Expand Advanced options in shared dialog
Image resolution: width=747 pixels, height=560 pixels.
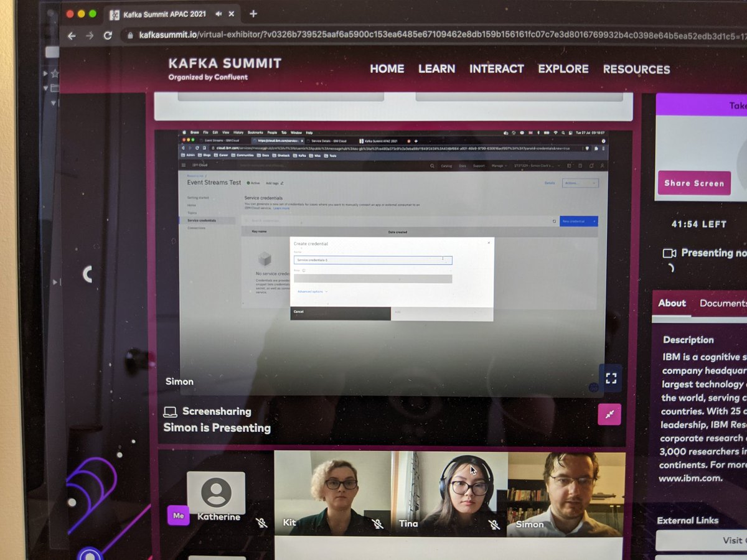tap(312, 291)
